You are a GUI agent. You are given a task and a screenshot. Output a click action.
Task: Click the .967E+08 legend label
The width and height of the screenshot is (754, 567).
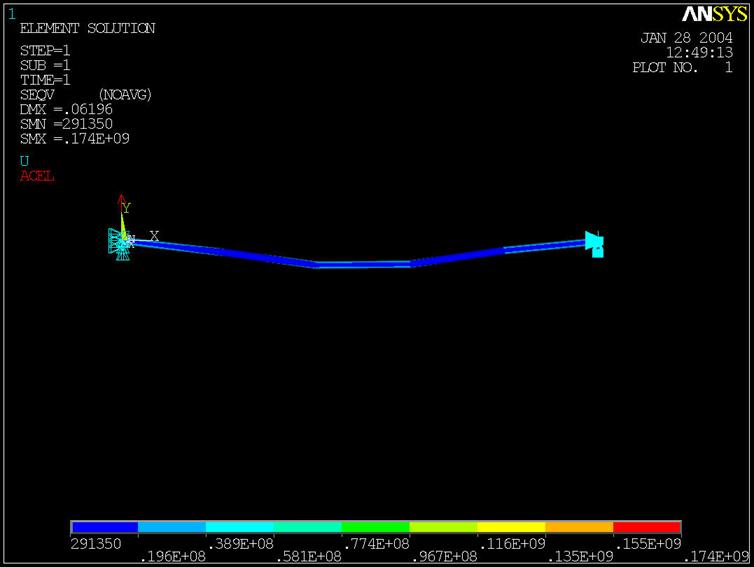(x=445, y=557)
